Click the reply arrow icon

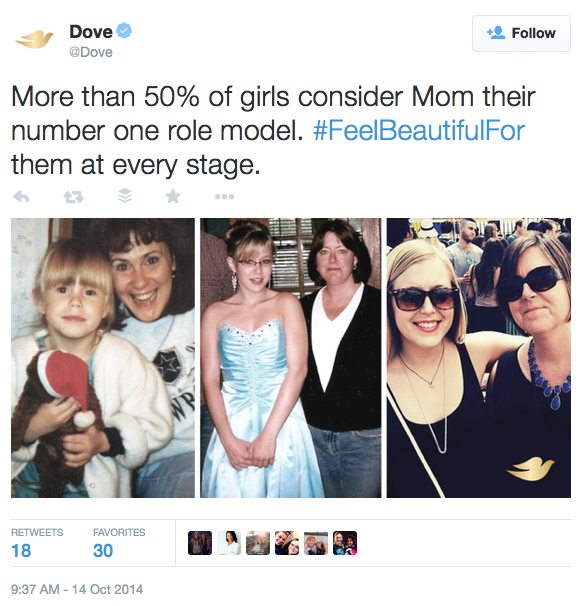tap(21, 197)
